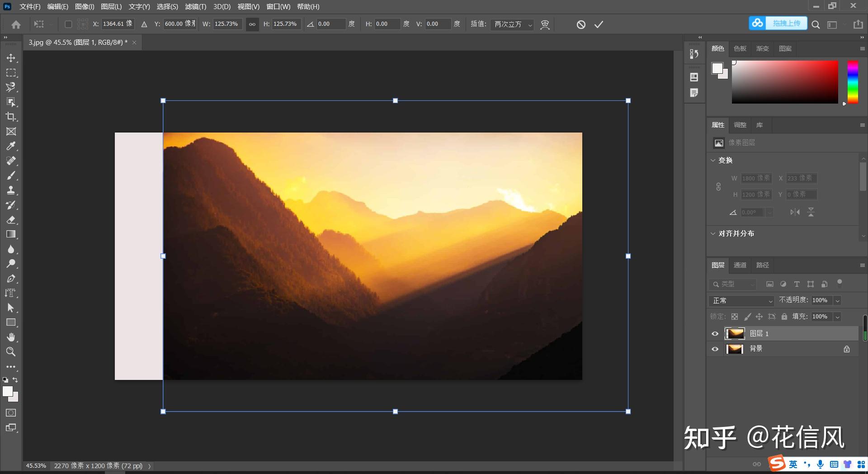Toggle the link between width and height
This screenshot has height=474, width=868.
tap(252, 24)
